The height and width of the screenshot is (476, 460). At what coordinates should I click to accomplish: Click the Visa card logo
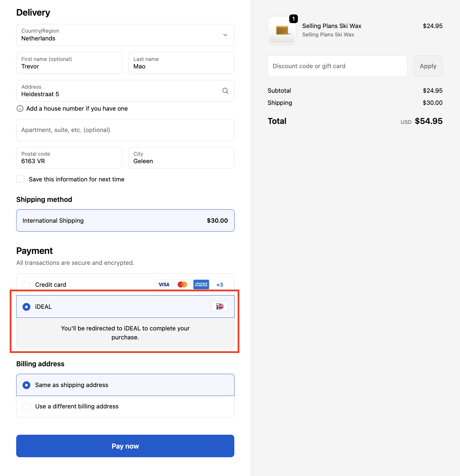164,285
